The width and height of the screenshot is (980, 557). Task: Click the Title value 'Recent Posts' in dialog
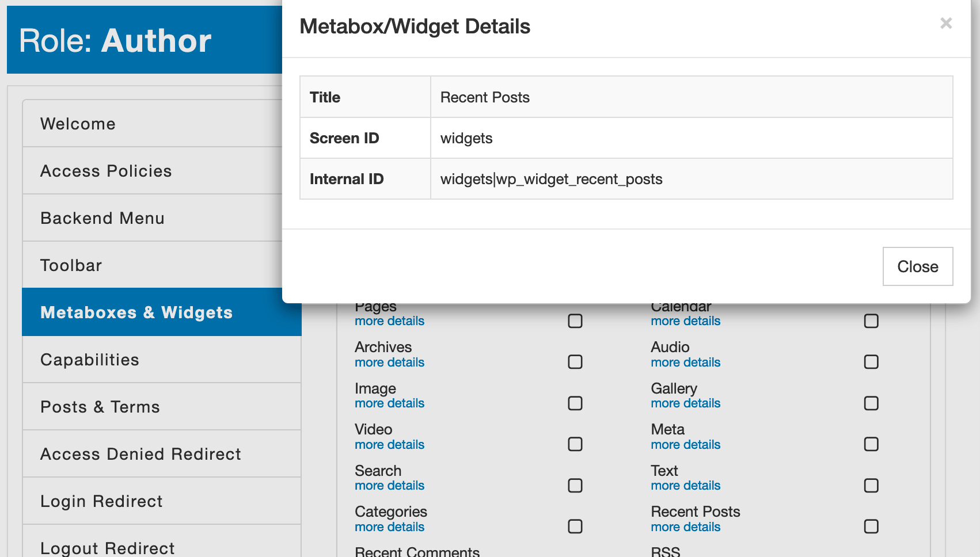coord(485,97)
